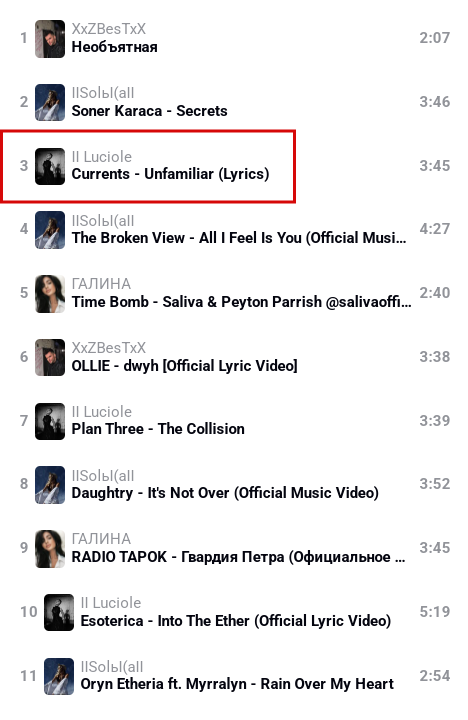
Task: Open II Luciole's name above Currents
Action: [101, 157]
